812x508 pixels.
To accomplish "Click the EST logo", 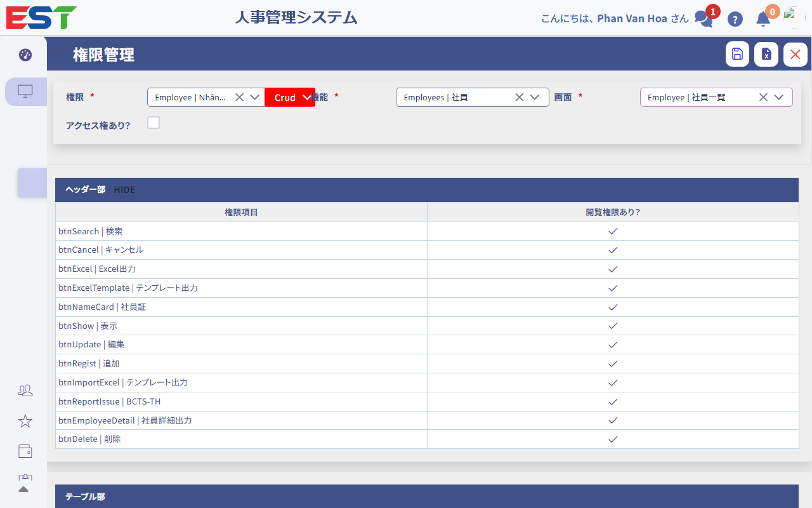I will click(41, 18).
